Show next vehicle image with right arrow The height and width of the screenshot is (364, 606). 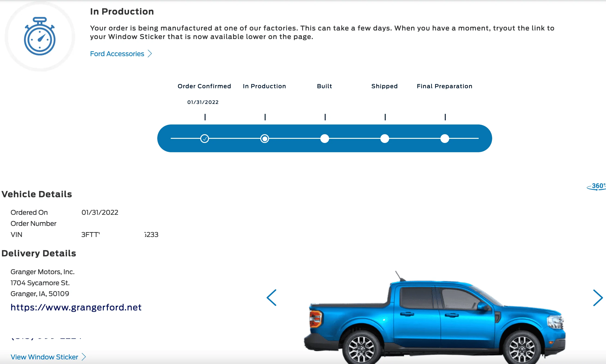point(598,298)
